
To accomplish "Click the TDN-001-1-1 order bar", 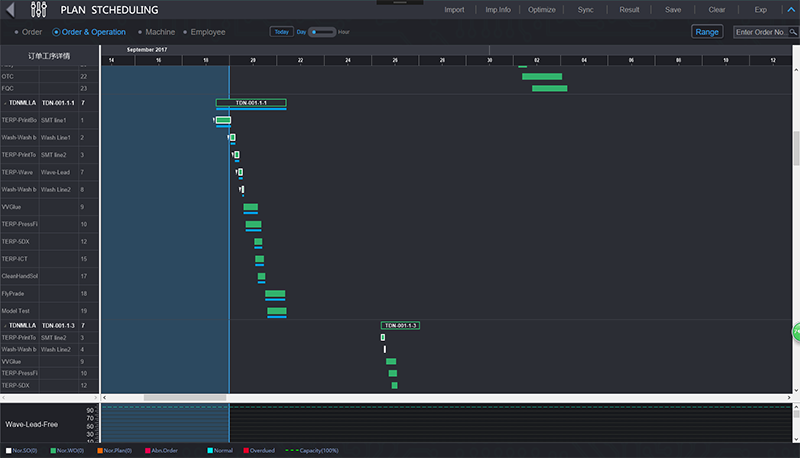I will [251, 103].
